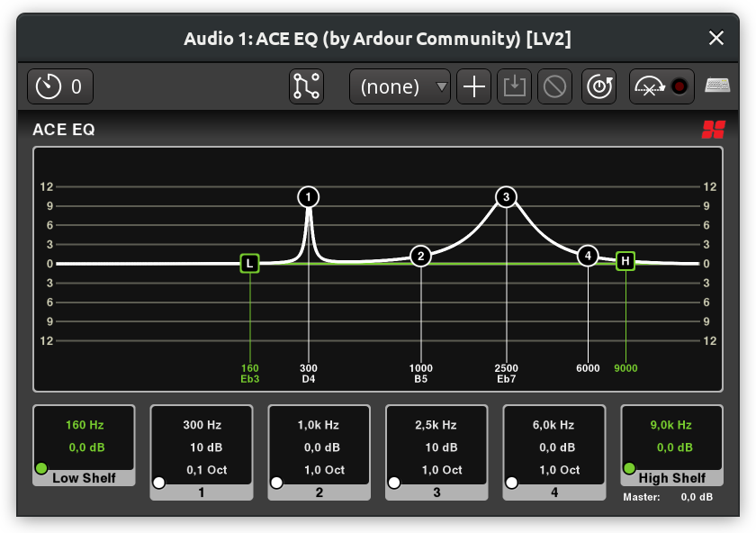Click the 160 Hz low shelf frequency
The height and width of the screenshot is (533, 756).
(85, 425)
